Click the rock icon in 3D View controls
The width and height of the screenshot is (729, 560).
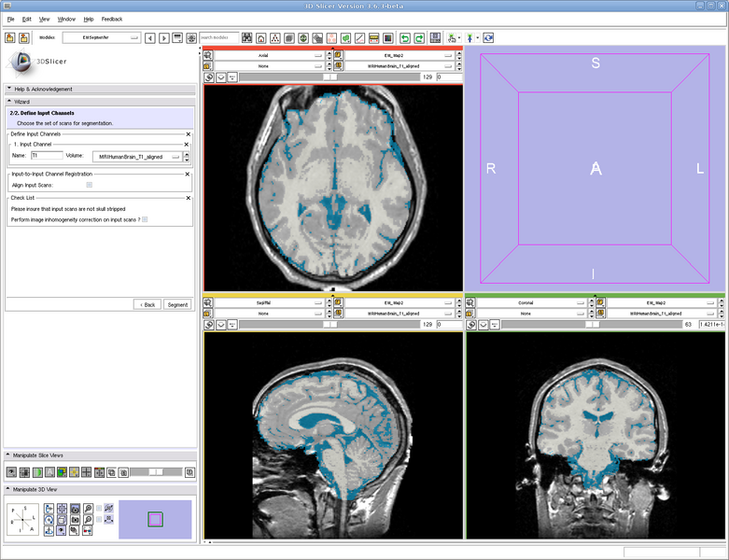coord(109,520)
